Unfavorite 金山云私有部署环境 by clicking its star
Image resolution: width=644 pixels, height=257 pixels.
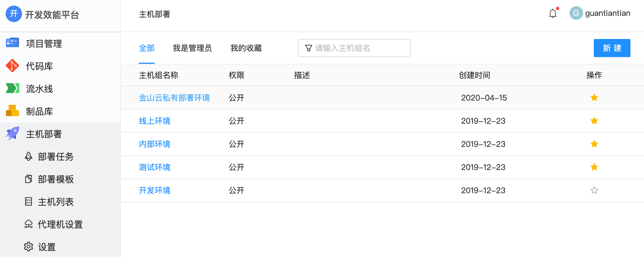click(x=594, y=97)
